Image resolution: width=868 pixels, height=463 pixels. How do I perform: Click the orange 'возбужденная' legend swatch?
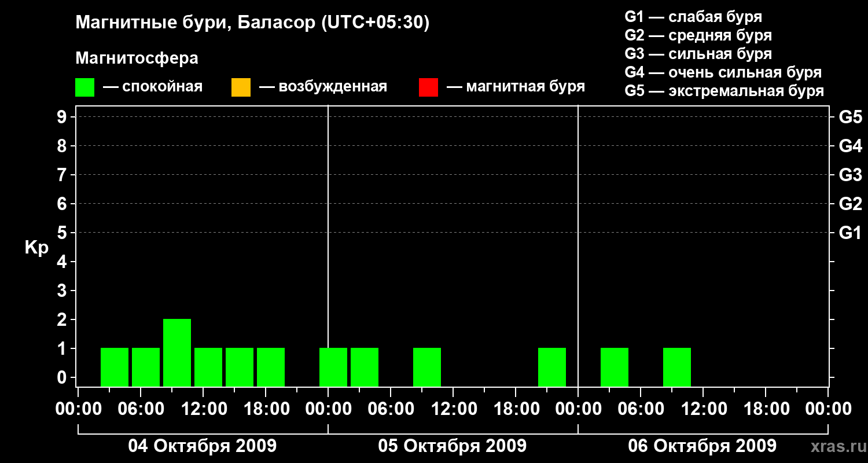pos(241,87)
